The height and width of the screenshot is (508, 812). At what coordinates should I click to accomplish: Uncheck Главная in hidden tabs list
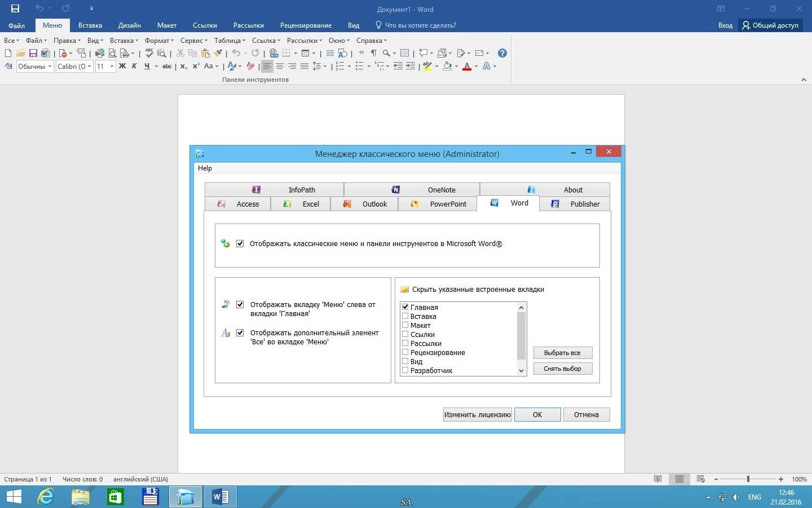405,307
